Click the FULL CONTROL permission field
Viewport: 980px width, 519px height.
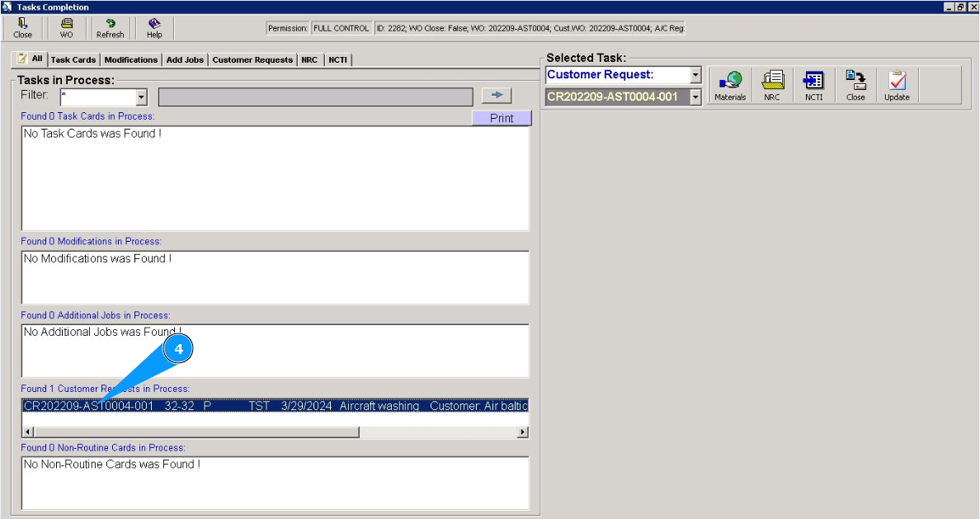click(x=342, y=28)
